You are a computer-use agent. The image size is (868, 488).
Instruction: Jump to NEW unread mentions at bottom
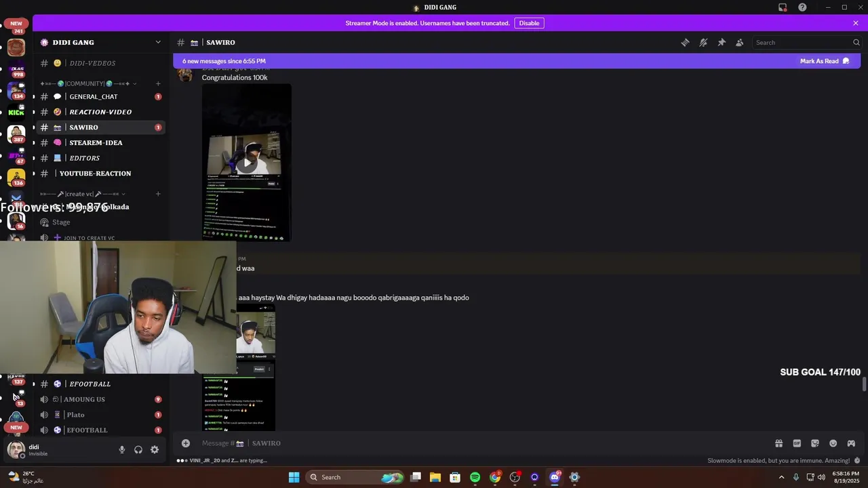[16, 428]
